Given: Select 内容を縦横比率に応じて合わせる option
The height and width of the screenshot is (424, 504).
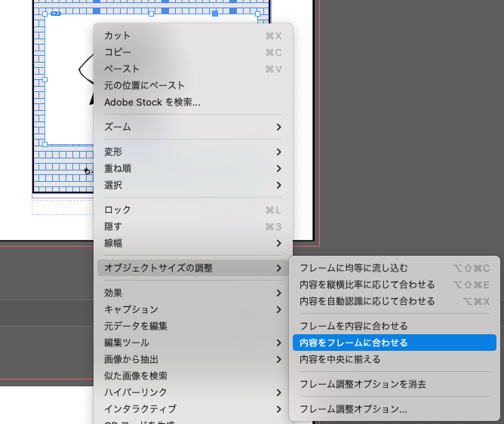Looking at the screenshot, I should click(x=395, y=285).
